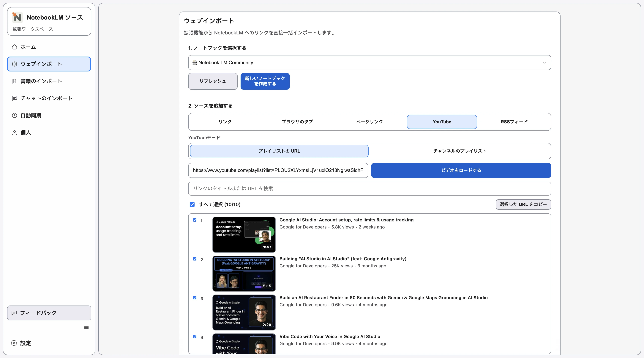Open the hamburger menu near フィードバック
Screen dimensions: 644x358
tap(86, 327)
